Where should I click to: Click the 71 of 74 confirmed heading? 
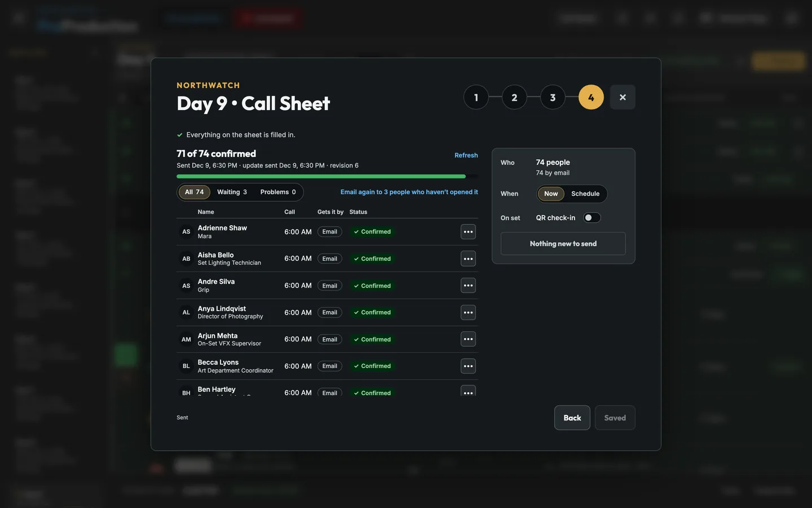pos(216,154)
